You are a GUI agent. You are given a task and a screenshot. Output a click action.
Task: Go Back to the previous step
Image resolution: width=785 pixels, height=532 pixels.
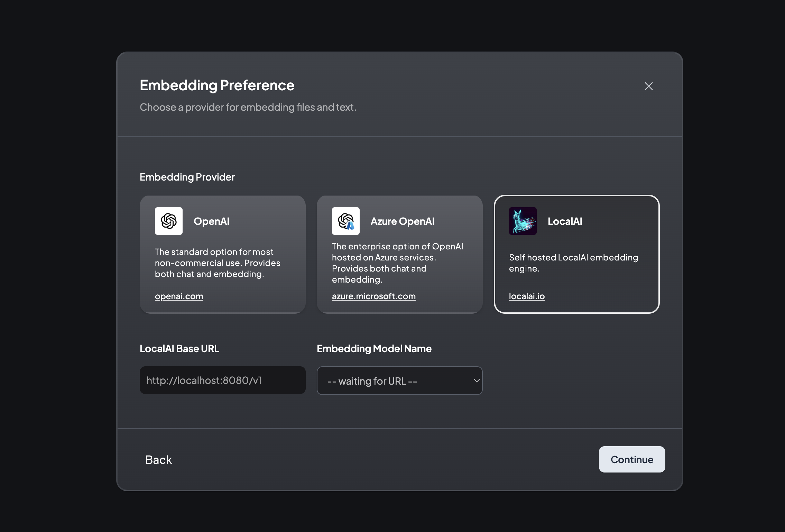[158, 460]
